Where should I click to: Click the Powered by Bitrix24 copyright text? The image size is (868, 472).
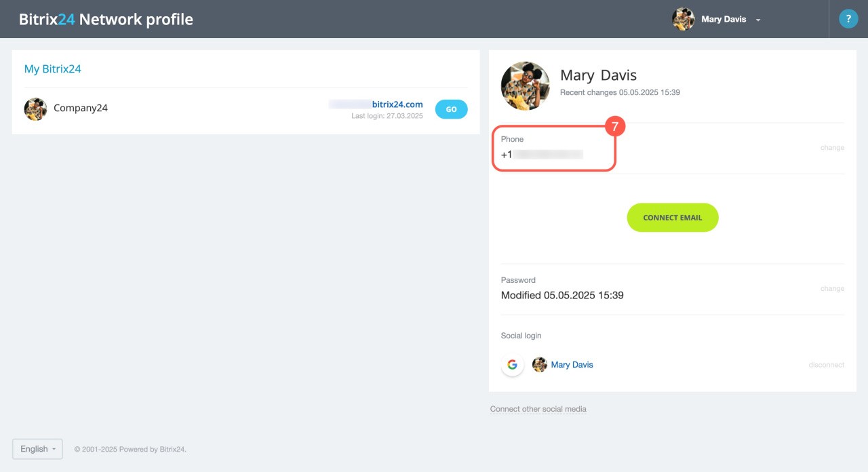130,449
